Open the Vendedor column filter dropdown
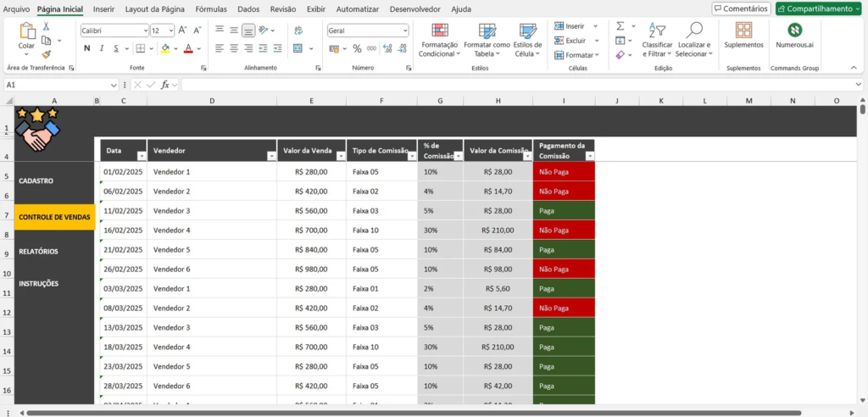This screenshot has width=868, height=417. point(271,156)
